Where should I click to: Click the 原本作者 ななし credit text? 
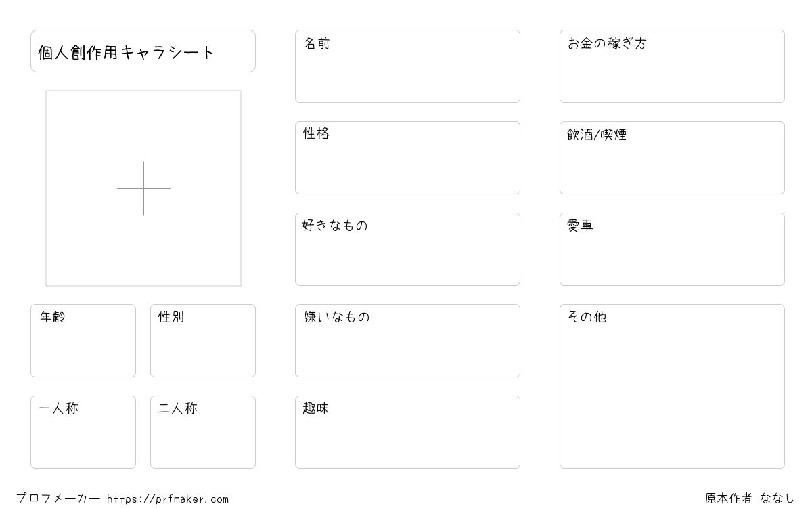coord(750,499)
